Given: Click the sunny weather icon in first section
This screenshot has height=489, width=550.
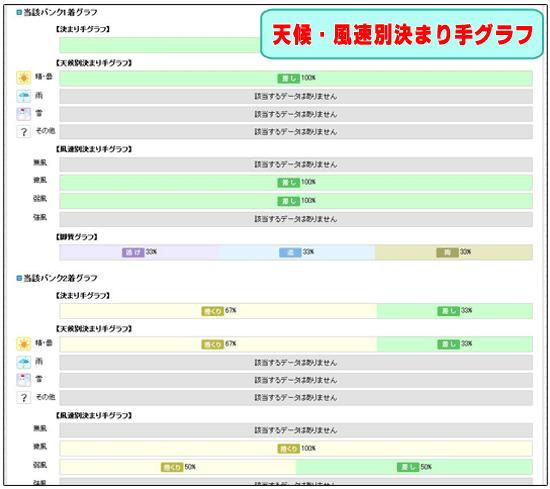Looking at the screenshot, I should pos(24,78).
